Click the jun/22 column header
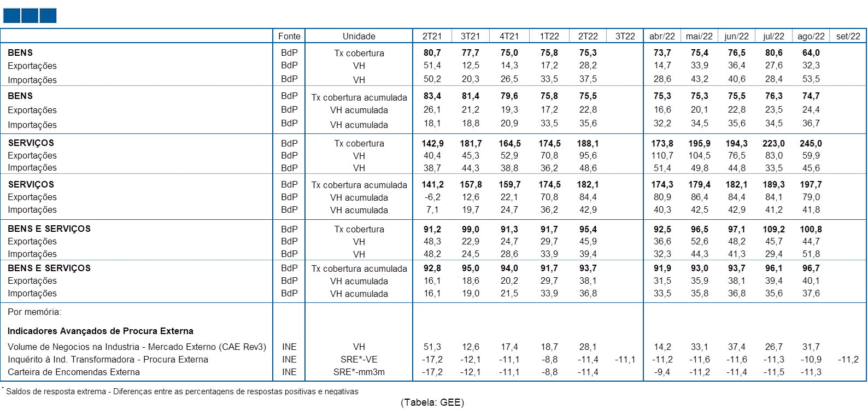 tap(736, 36)
